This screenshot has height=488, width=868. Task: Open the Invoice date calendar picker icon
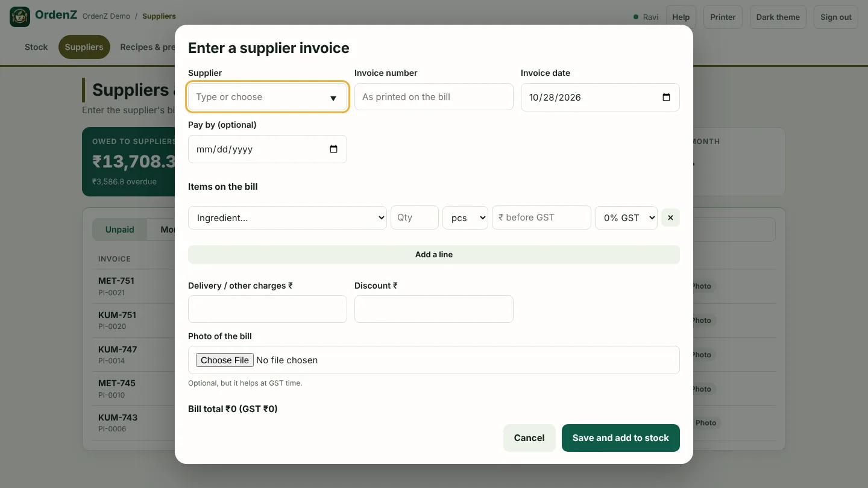click(666, 97)
